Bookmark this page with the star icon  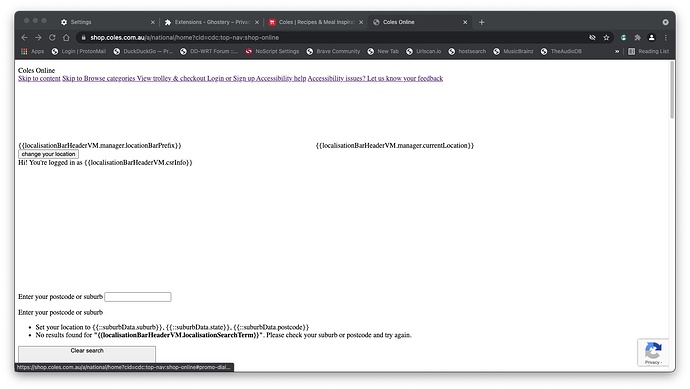click(x=606, y=37)
